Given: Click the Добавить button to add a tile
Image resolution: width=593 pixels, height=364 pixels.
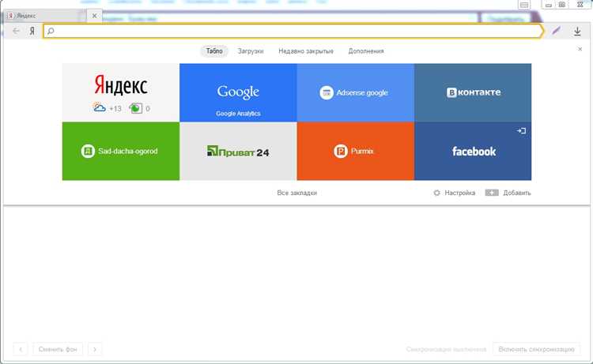Looking at the screenshot, I should 508,193.
